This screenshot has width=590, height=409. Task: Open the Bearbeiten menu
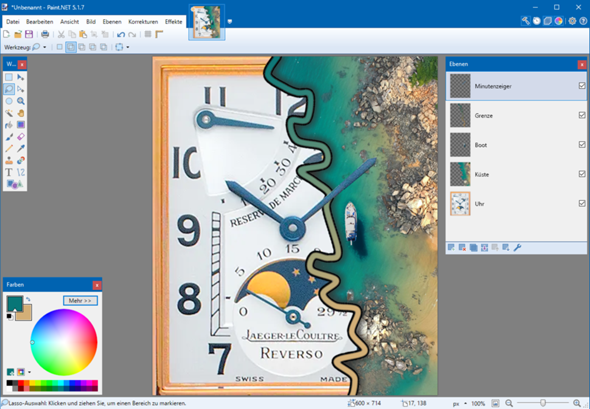tap(40, 22)
